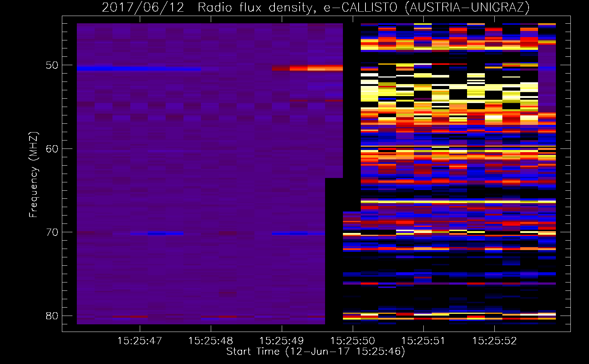Click the 60 frequency tick label
The height and width of the screenshot is (364, 589).
[52, 149]
